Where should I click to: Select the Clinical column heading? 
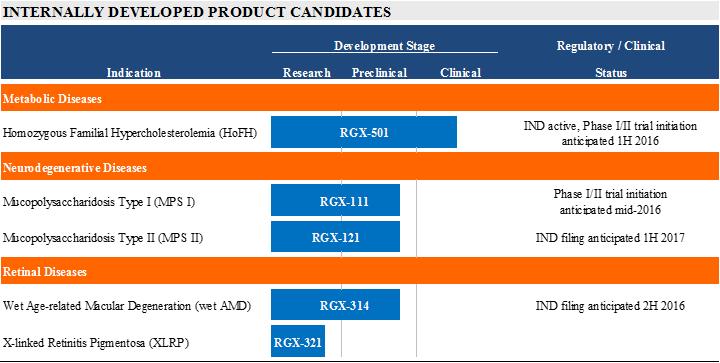461,73
